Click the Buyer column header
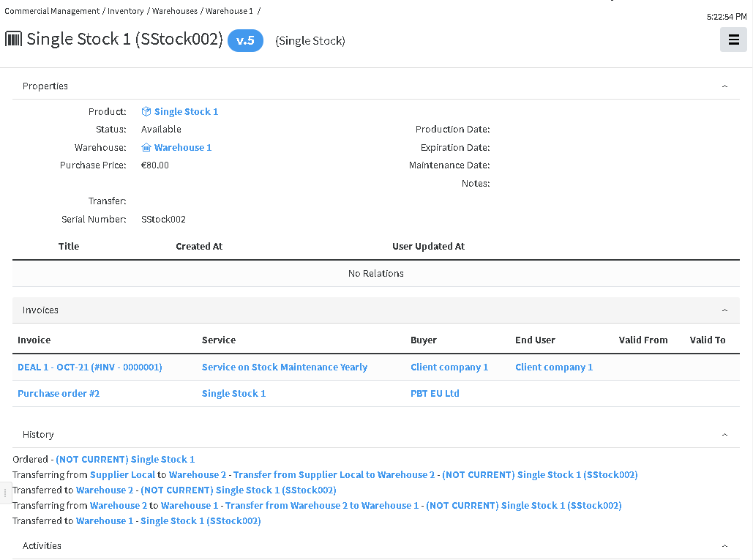The height and width of the screenshot is (560, 753). (424, 340)
